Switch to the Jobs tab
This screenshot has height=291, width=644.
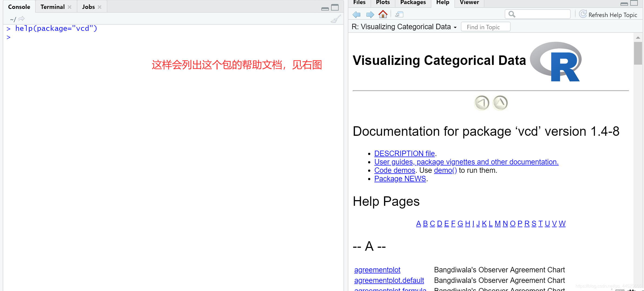88,7
